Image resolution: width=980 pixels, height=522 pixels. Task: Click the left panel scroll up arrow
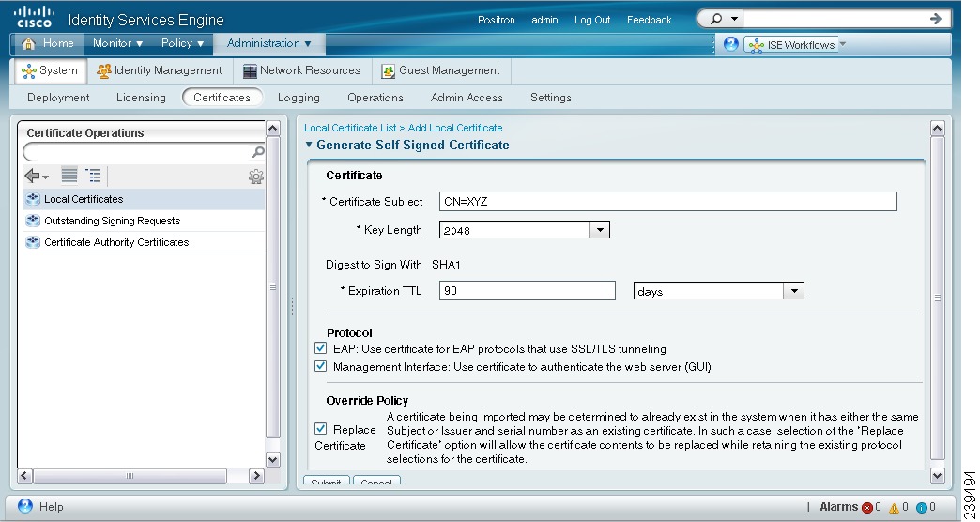[273, 129]
